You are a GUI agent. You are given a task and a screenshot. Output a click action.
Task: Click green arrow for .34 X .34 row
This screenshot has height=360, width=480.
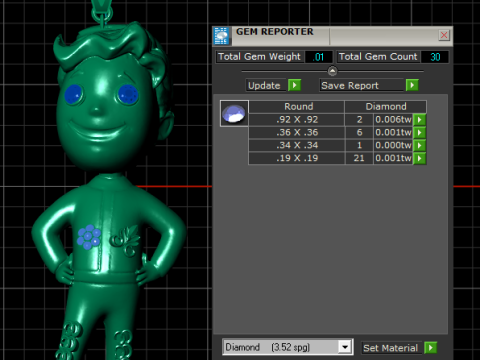[x=420, y=145]
